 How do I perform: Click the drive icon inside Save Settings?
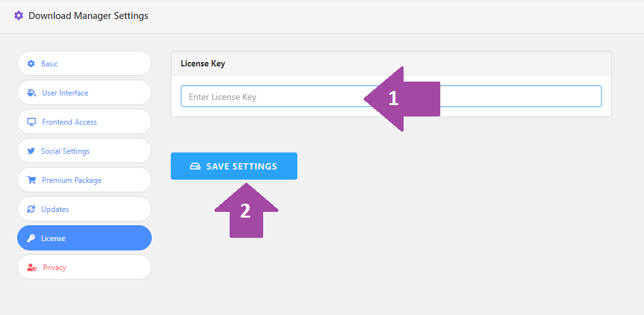(195, 166)
